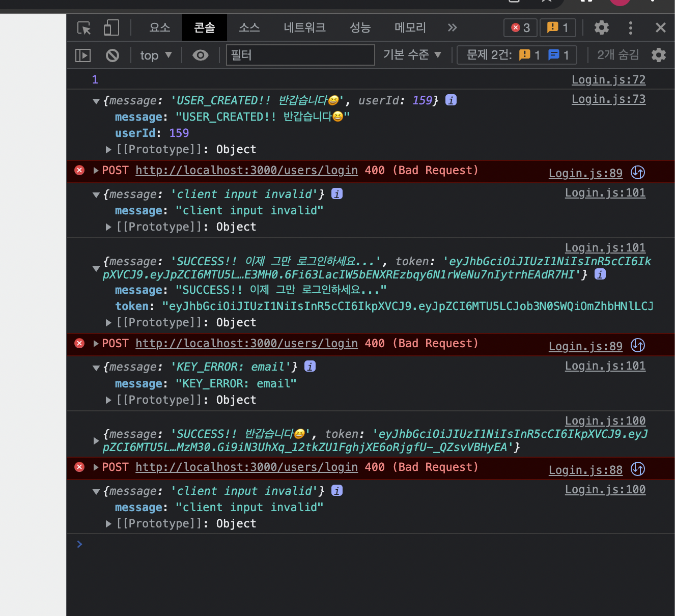Expand [[Prototype]] under the 6Fi63Lac token
This screenshot has height=616, width=675.
(x=108, y=323)
